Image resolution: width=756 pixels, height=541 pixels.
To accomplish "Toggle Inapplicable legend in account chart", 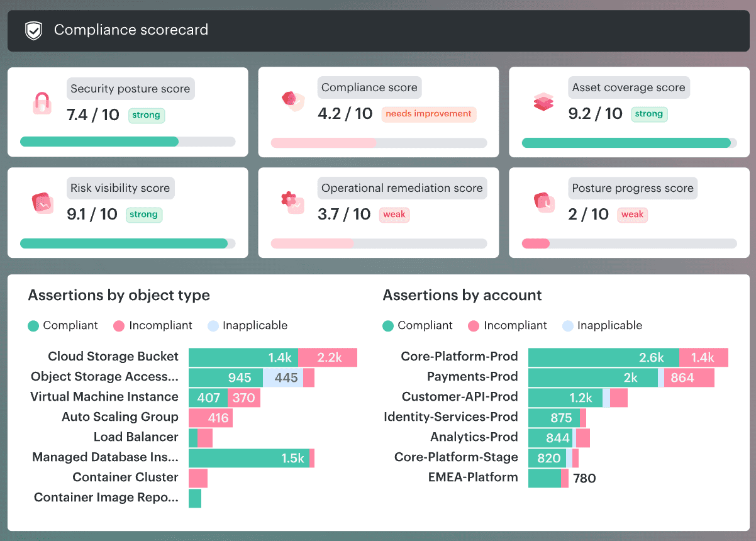I will coord(602,325).
